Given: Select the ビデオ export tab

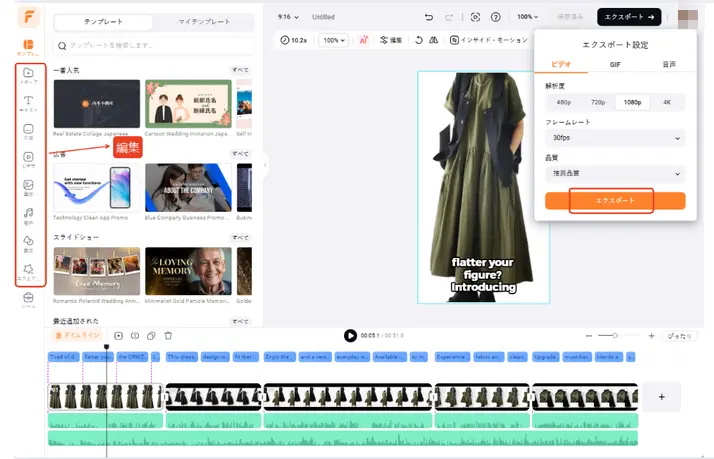Looking at the screenshot, I should coord(561,64).
